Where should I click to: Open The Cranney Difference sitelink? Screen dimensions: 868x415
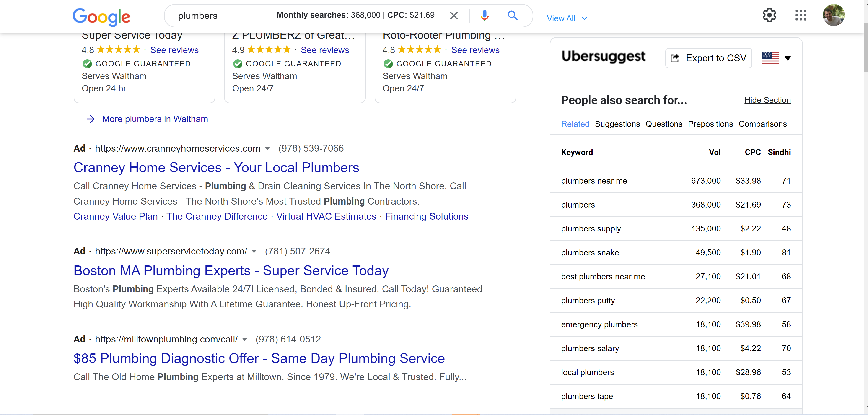click(x=217, y=216)
